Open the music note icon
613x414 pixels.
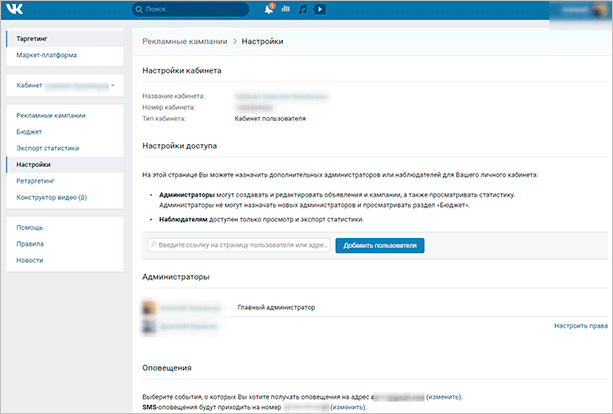pos(302,9)
